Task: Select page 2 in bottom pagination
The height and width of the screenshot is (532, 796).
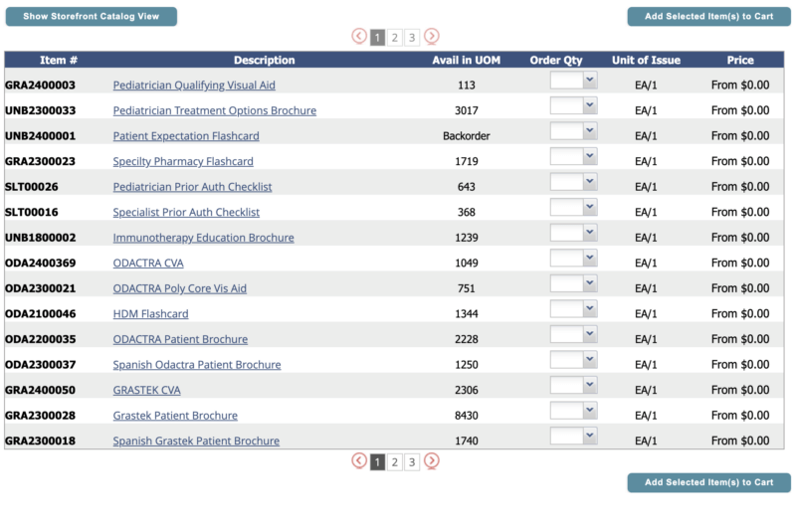Action: [x=394, y=462]
